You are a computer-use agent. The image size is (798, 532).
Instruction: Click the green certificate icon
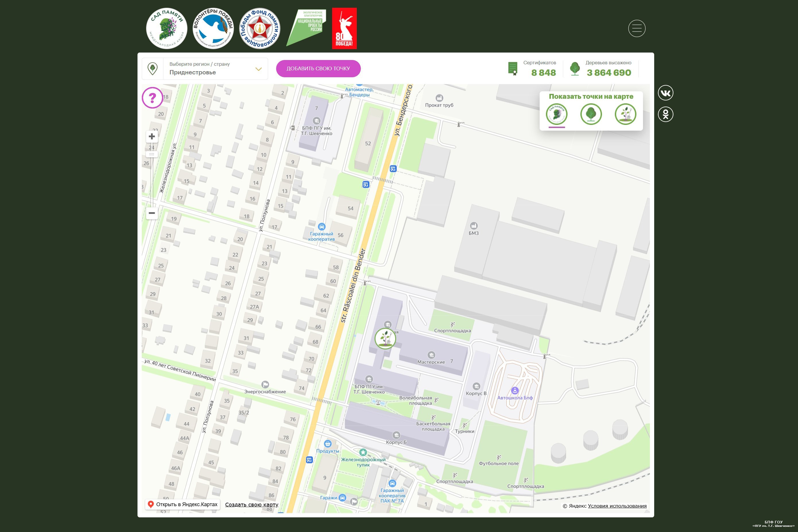(513, 69)
